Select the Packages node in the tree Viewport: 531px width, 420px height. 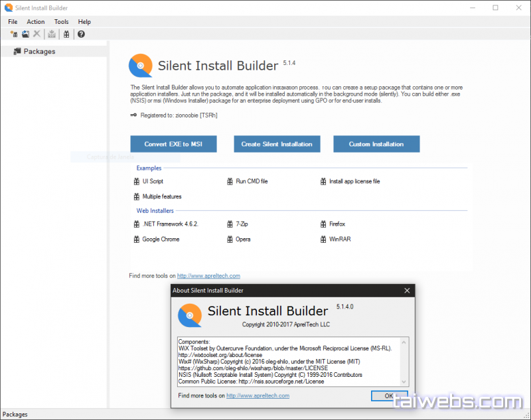pyautogui.click(x=39, y=51)
